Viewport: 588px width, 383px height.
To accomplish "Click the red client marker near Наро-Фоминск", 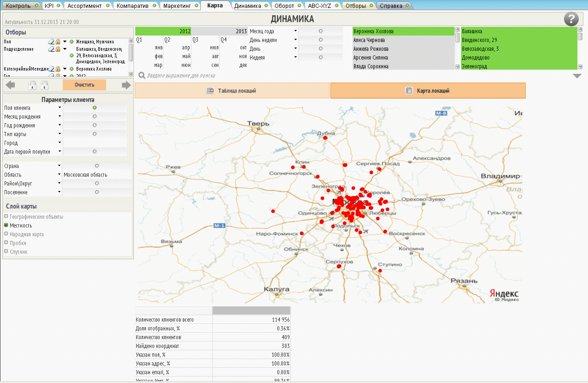I will tap(301, 233).
